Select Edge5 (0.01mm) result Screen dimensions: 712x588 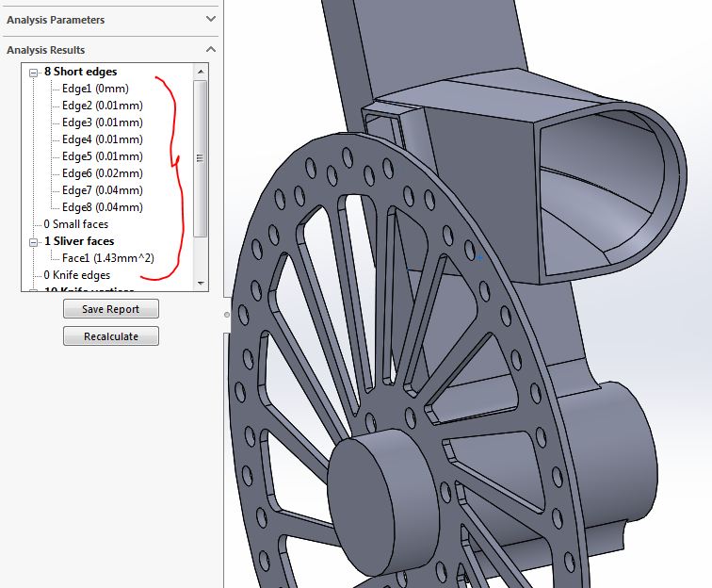(102, 156)
